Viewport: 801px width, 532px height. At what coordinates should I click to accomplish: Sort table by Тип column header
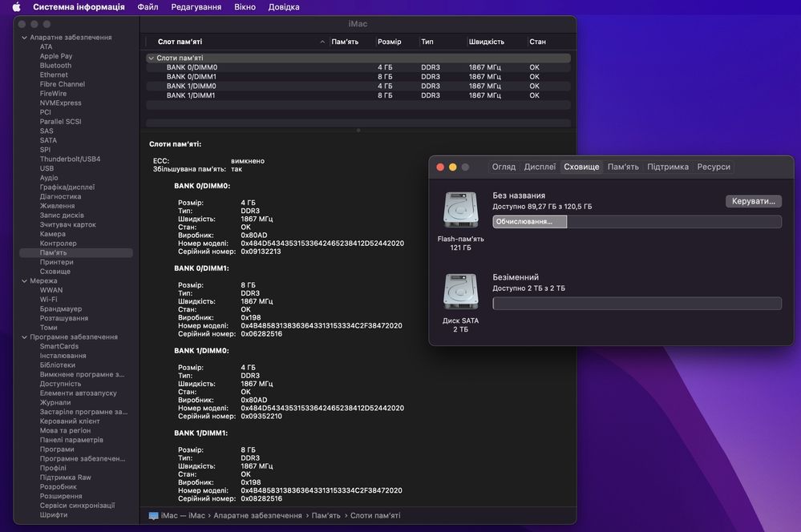tap(427, 42)
